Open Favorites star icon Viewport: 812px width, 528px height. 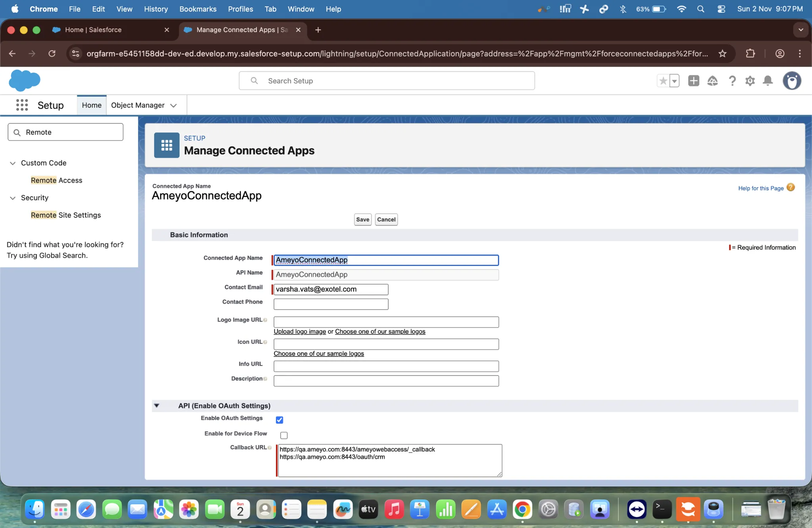tap(663, 81)
